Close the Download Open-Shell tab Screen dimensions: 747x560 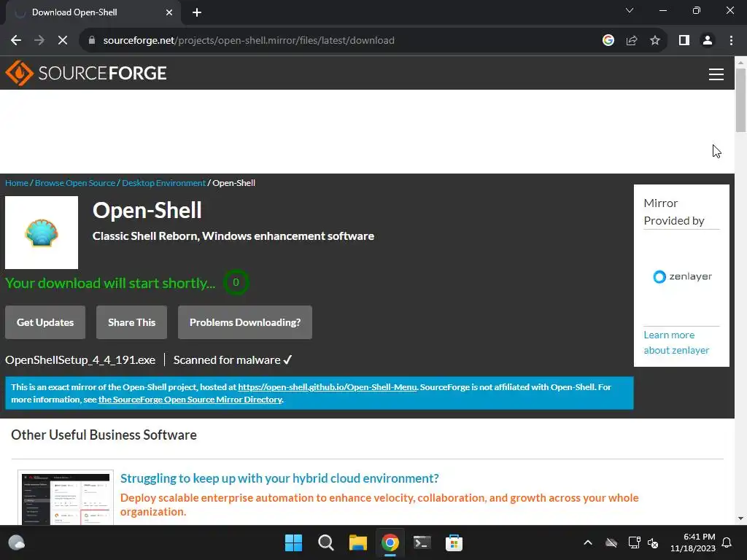pyautogui.click(x=169, y=12)
